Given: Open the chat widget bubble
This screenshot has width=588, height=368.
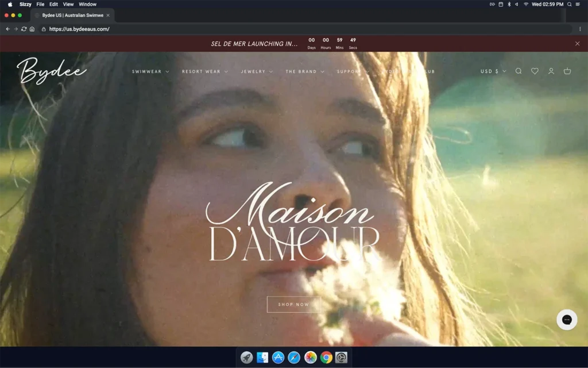Looking at the screenshot, I should [567, 320].
